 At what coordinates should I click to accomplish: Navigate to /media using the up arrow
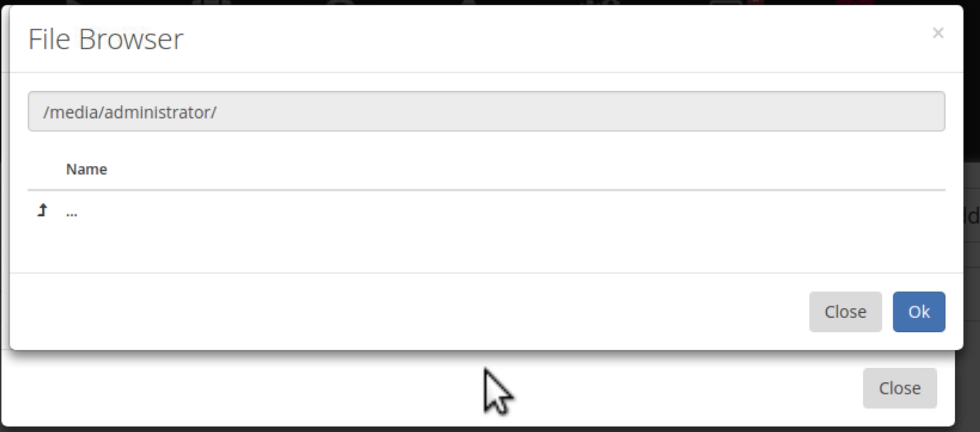tap(43, 211)
